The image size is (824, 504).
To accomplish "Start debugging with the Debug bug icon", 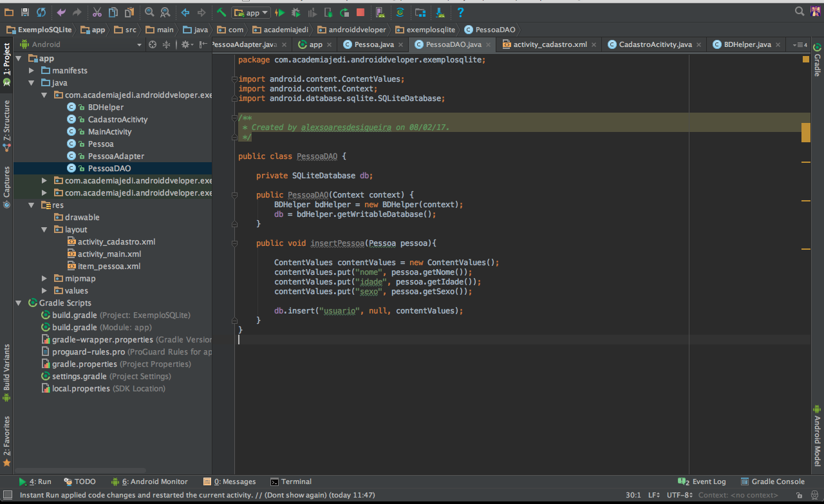I will 295,12.
